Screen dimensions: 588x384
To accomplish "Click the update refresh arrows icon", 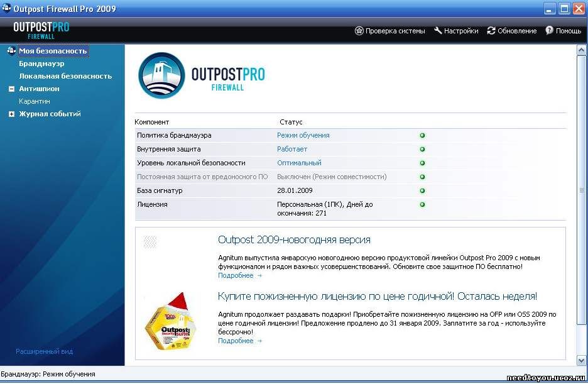I will (491, 31).
